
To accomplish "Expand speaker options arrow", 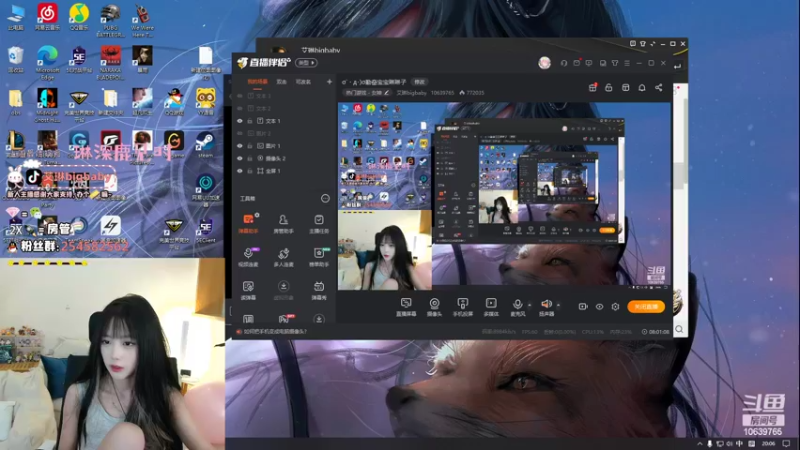I will (x=558, y=305).
